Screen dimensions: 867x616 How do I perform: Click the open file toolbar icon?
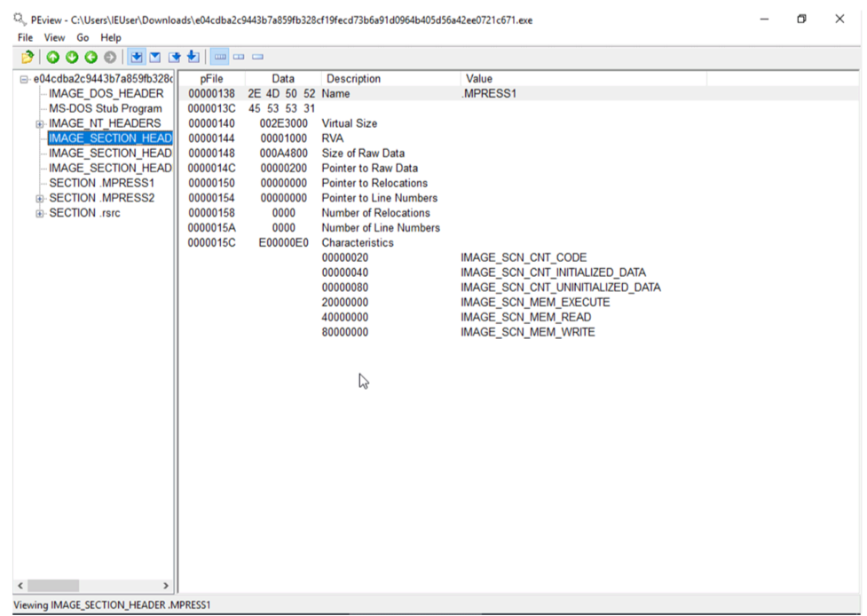pos(28,57)
